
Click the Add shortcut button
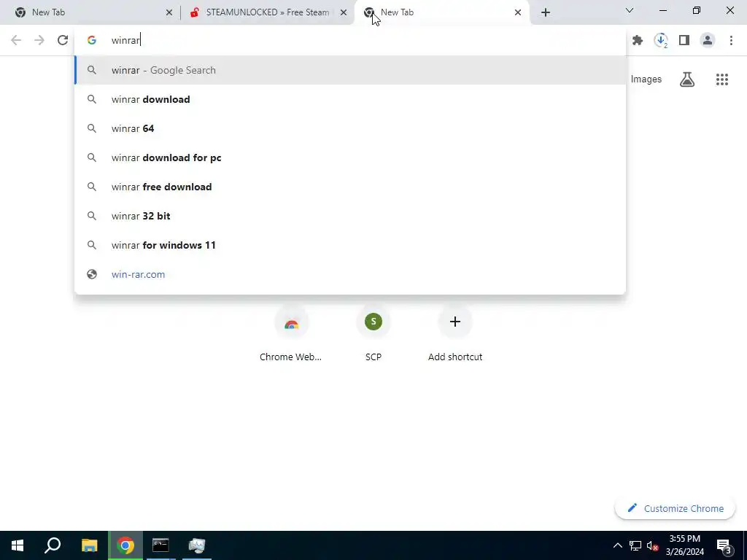tap(455, 333)
